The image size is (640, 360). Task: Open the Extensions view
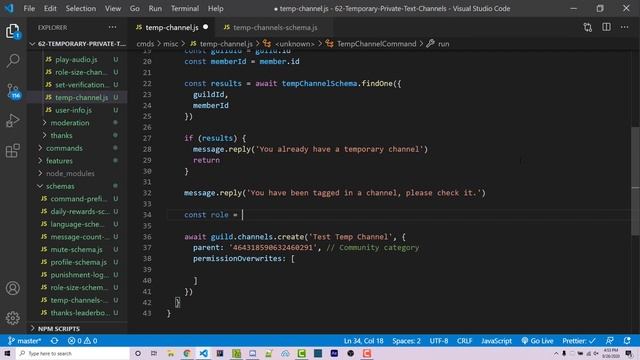(13, 151)
